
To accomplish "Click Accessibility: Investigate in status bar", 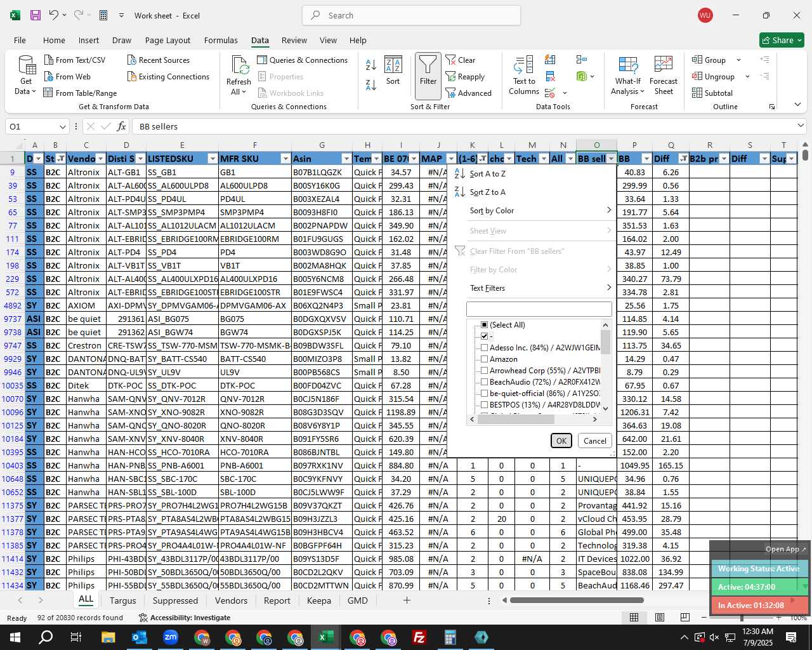I will [x=185, y=618].
